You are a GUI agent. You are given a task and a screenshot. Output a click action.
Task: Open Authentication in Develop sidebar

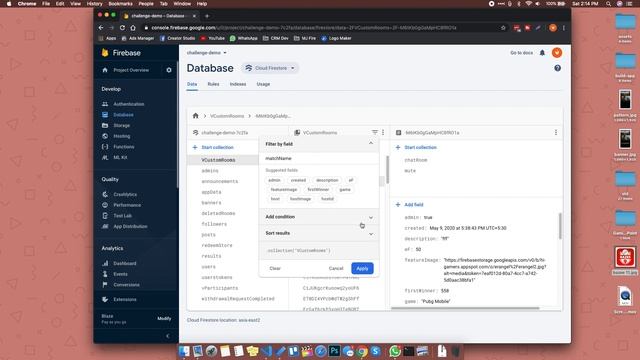(129, 104)
